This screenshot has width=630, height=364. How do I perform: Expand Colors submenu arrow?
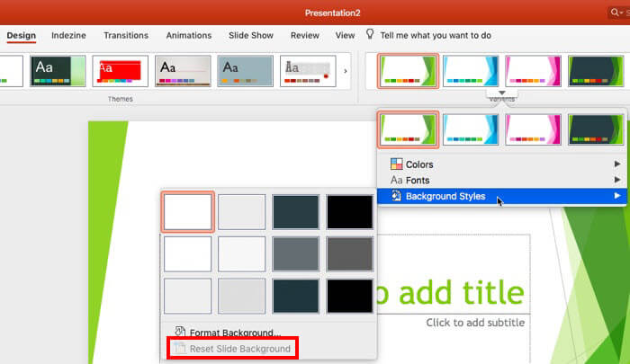(x=616, y=164)
